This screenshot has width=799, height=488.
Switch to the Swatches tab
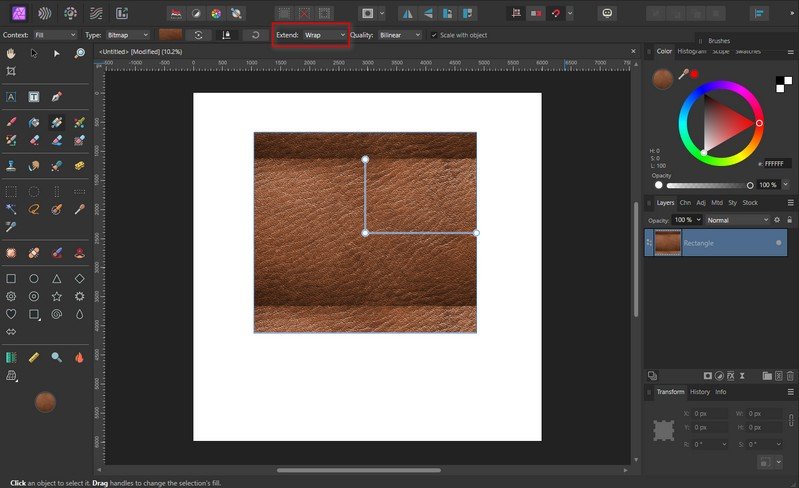[748, 51]
